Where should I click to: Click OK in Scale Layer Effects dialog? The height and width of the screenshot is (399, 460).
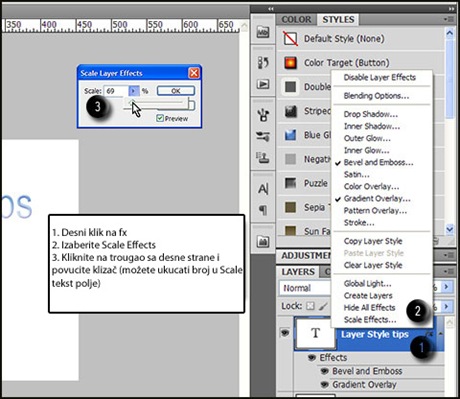click(176, 91)
